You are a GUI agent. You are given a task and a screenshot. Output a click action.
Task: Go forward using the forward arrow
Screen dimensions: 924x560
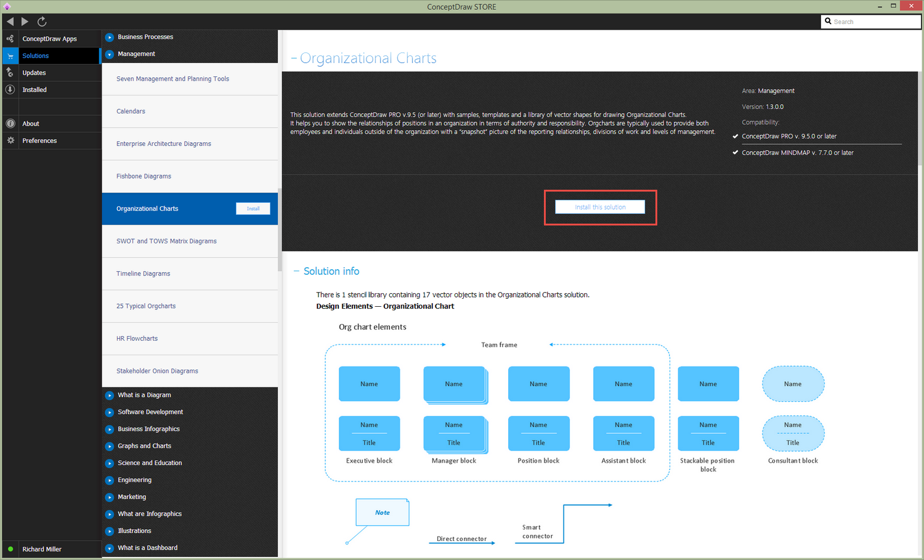click(x=25, y=22)
